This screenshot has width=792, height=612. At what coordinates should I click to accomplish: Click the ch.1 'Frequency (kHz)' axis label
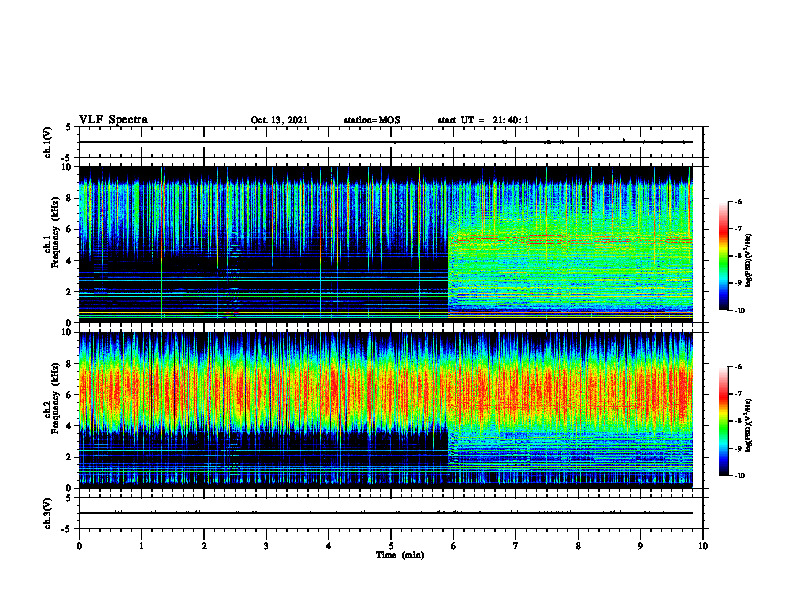tap(55, 233)
